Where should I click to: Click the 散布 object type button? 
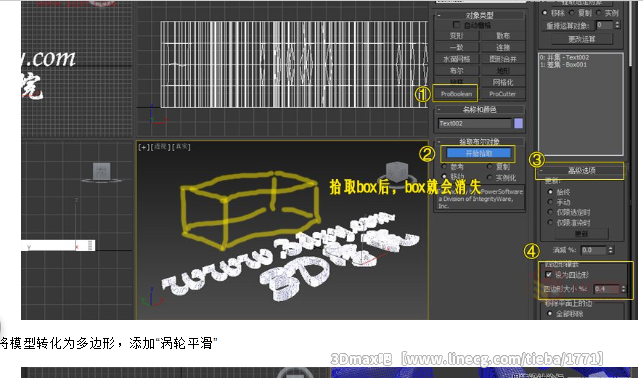tap(502, 36)
